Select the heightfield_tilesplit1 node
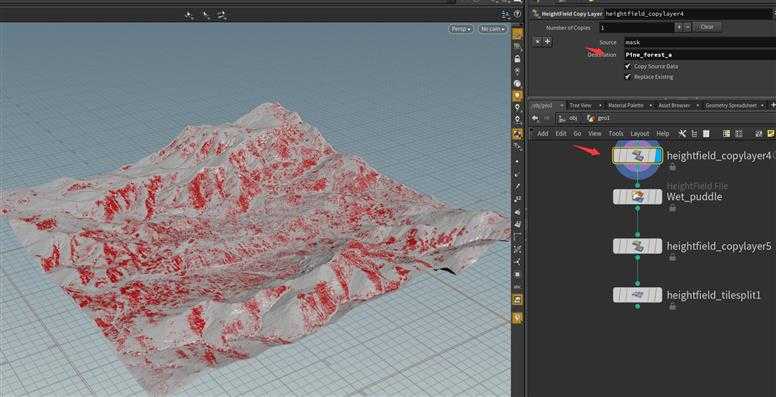Screen dimensions: 776x397 (637, 295)
